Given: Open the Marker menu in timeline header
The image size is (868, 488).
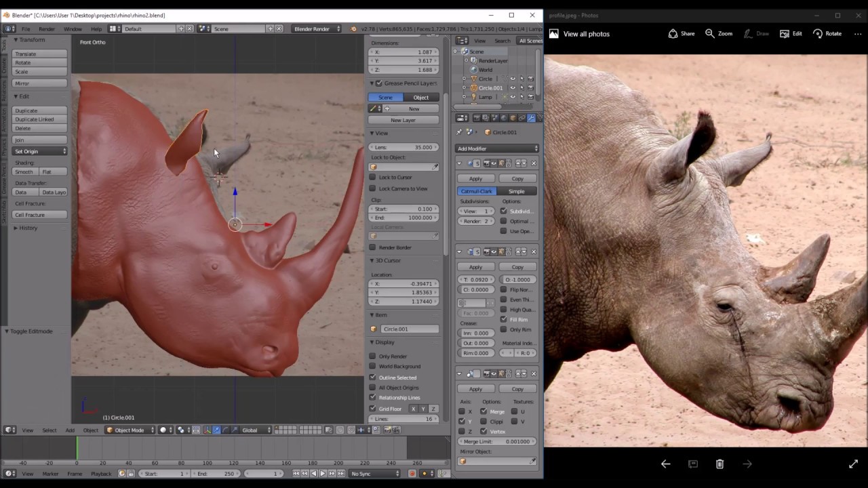Looking at the screenshot, I should (x=50, y=474).
